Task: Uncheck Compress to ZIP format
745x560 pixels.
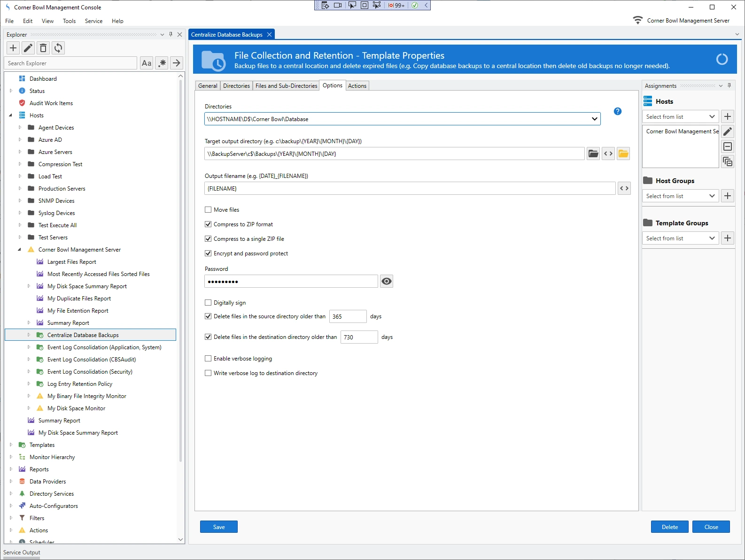Action: click(208, 224)
